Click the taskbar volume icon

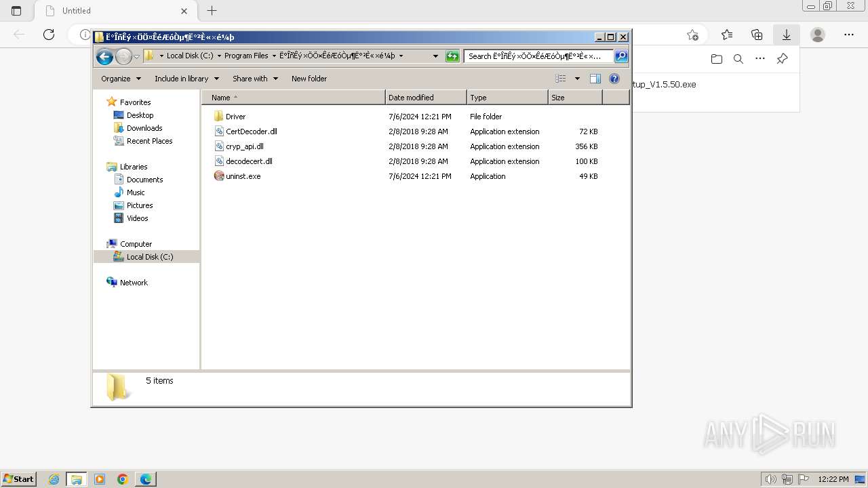click(x=770, y=479)
